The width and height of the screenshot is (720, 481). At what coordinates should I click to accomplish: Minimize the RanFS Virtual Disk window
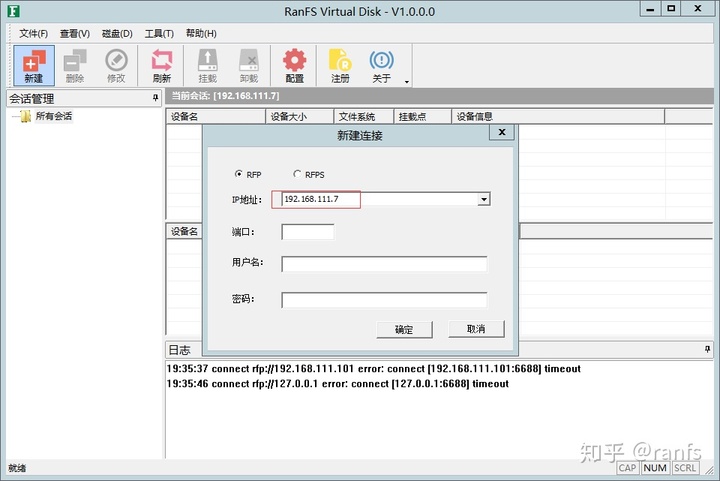(x=650, y=9)
